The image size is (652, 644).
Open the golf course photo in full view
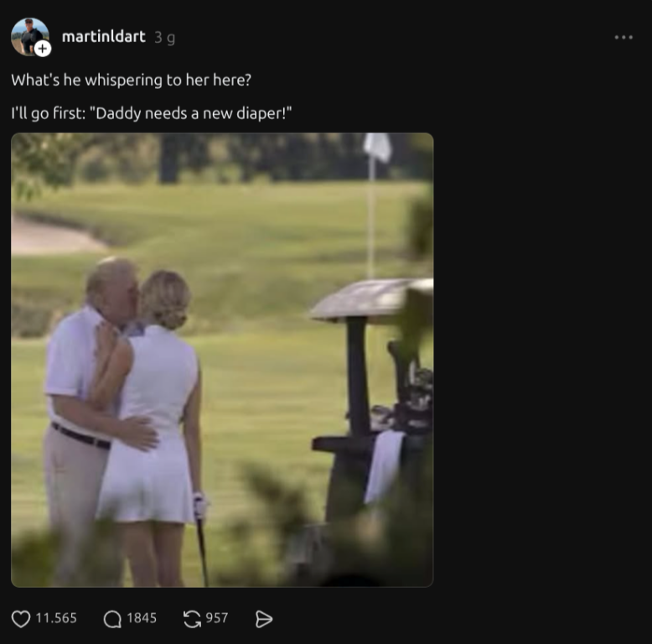pyautogui.click(x=222, y=360)
